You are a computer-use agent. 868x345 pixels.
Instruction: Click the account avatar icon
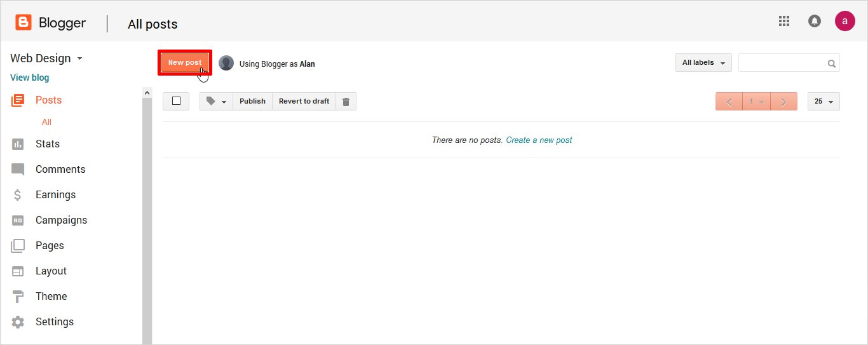[x=844, y=21]
